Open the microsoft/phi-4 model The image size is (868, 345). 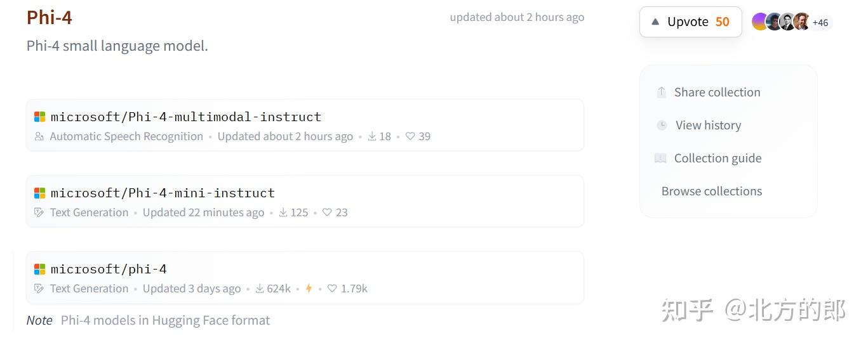[x=109, y=270]
